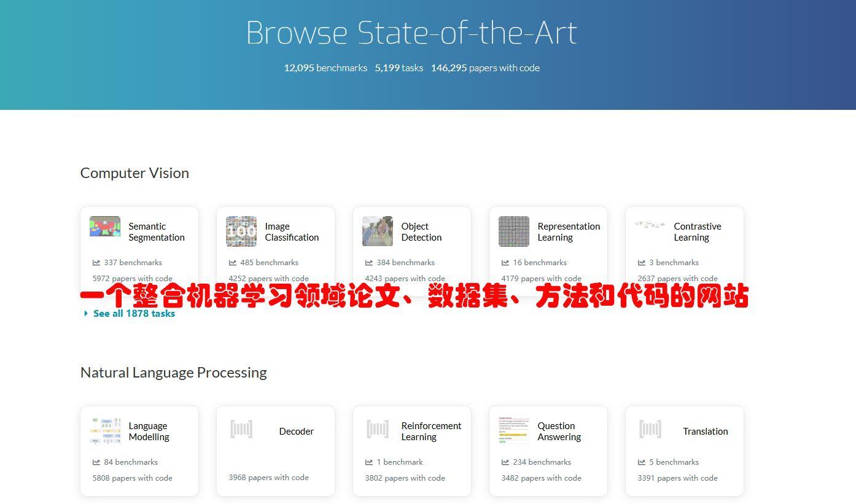This screenshot has height=504, width=856.
Task: Open Question Answering task title link
Action: pyautogui.click(x=559, y=432)
